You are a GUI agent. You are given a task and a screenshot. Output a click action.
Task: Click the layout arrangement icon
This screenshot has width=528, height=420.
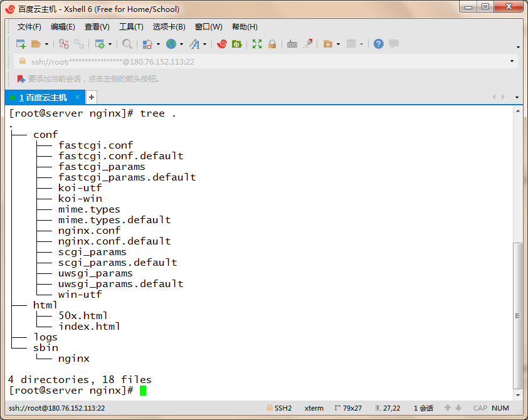point(351,44)
